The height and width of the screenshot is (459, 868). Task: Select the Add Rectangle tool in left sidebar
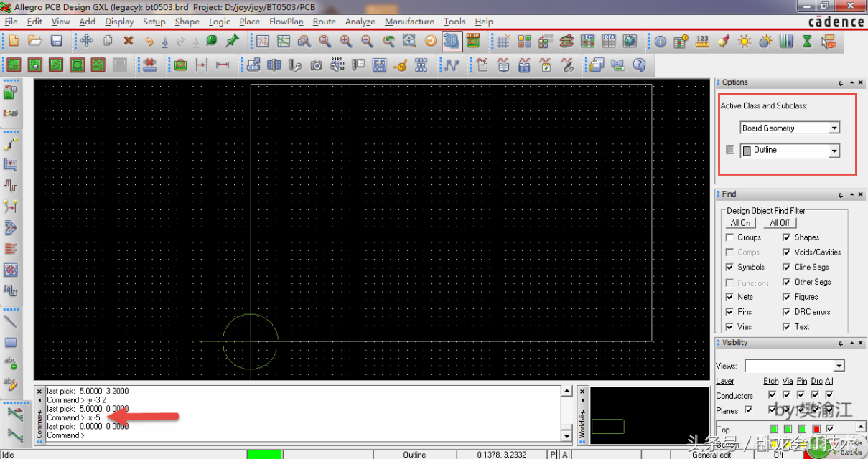pos(11,342)
